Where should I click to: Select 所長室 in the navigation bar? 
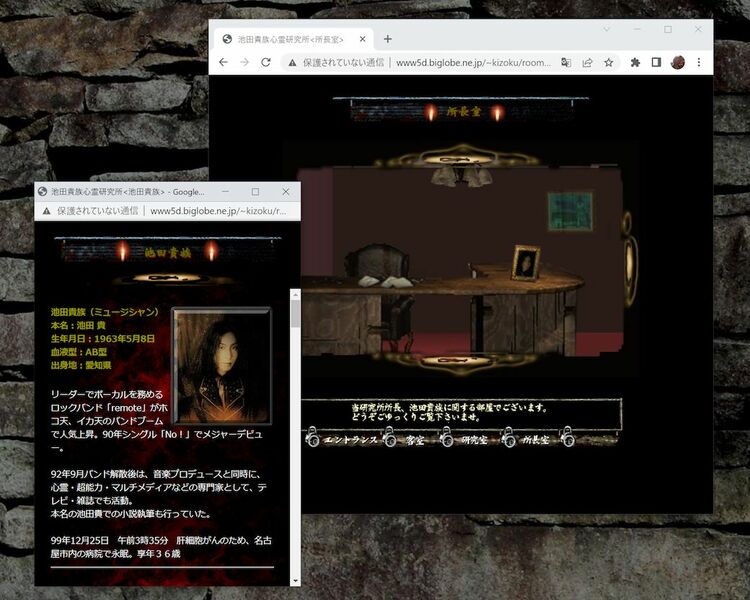[536, 440]
